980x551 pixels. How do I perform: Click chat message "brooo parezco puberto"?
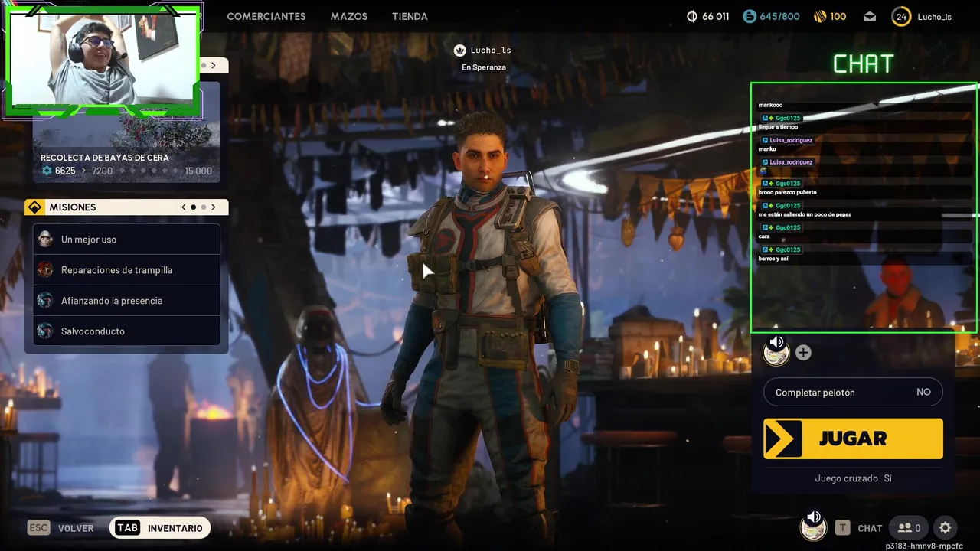(x=787, y=193)
